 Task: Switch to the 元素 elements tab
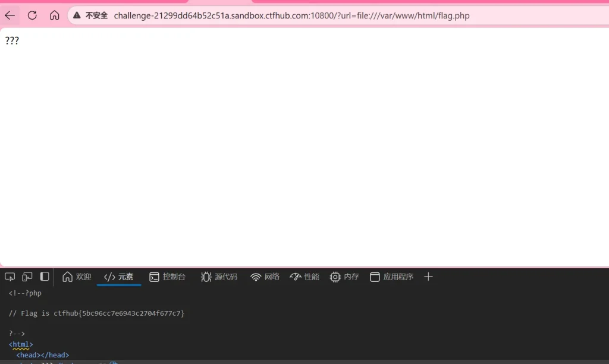point(119,277)
